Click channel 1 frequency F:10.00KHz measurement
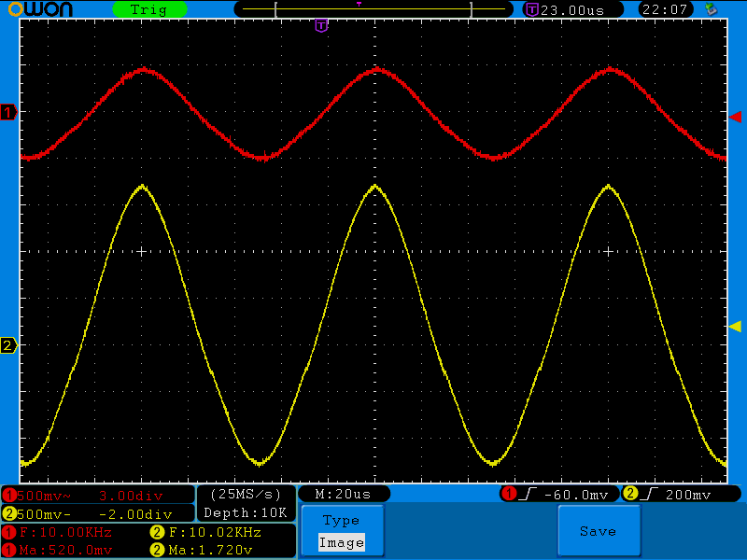This screenshot has width=747, height=560. [x=65, y=532]
